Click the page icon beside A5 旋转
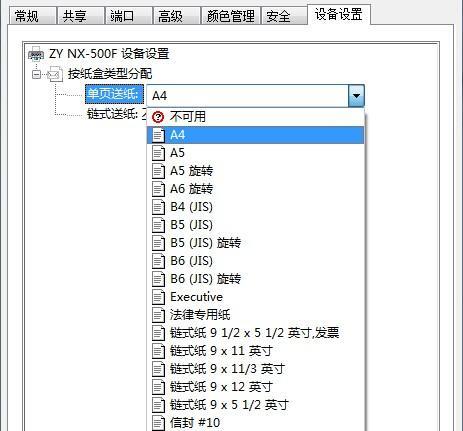 pos(158,171)
